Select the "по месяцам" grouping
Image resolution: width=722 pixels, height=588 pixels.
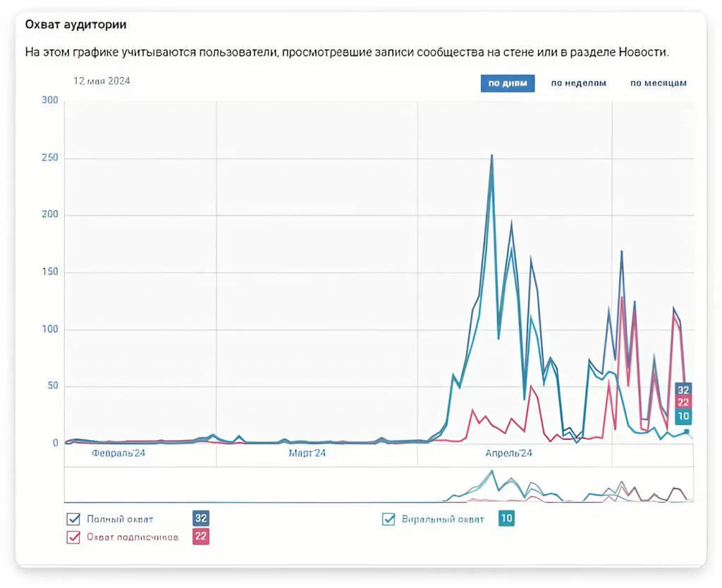658,83
